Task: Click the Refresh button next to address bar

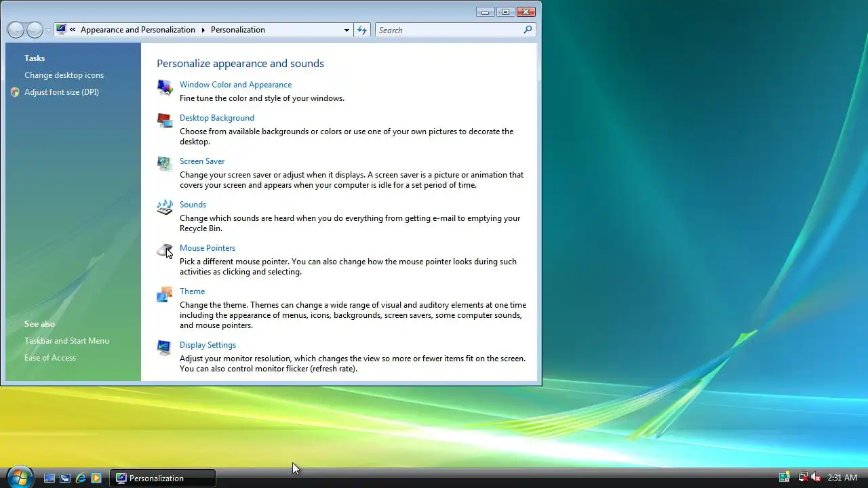Action: 362,30
